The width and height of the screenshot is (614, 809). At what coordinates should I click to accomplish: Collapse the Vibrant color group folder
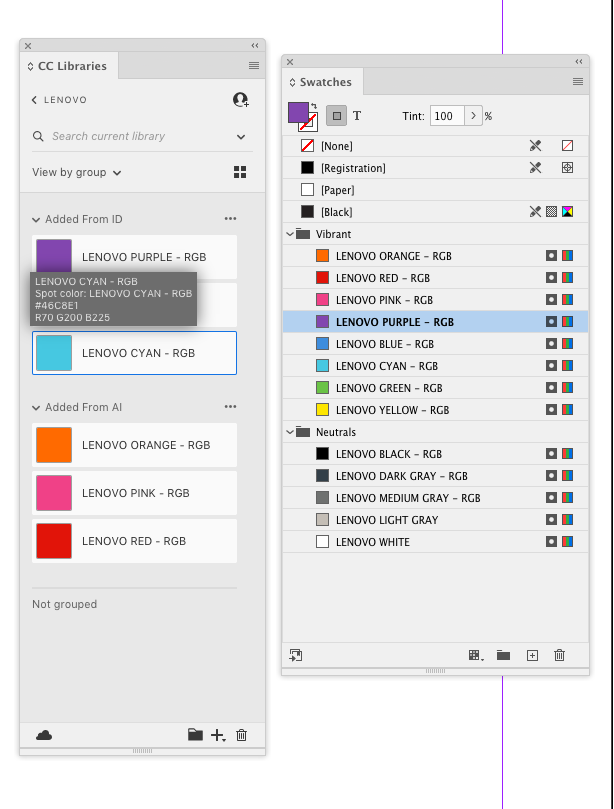click(291, 234)
